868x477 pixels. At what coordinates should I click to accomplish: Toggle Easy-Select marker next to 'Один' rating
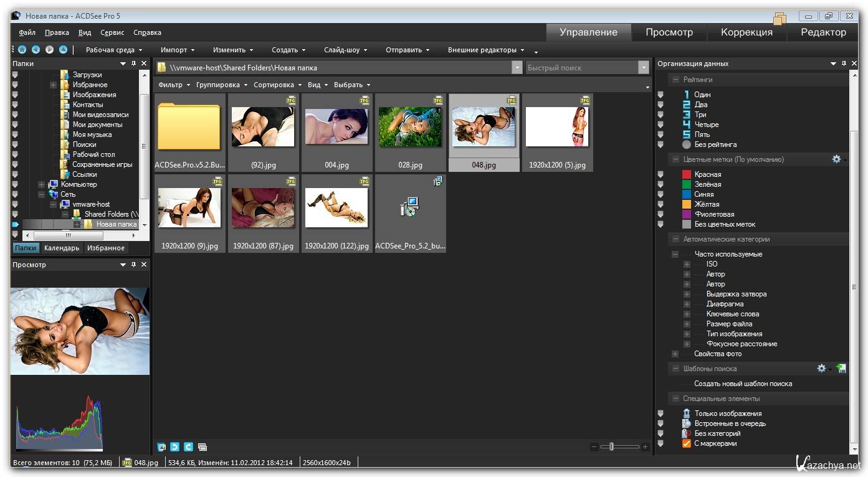click(x=661, y=95)
